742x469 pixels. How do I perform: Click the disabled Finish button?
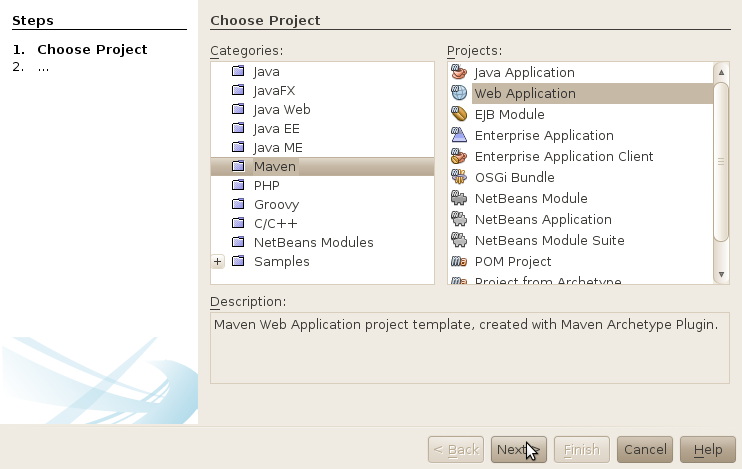point(582,449)
